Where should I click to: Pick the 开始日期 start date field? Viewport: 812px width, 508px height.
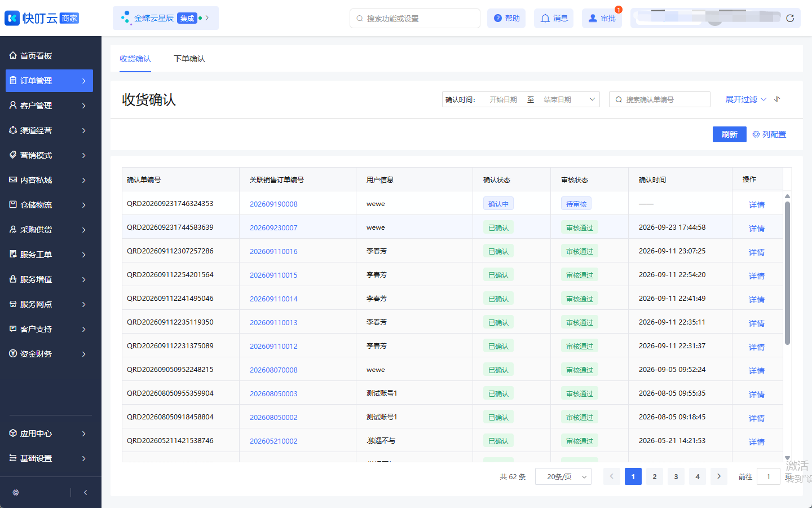[x=504, y=100]
